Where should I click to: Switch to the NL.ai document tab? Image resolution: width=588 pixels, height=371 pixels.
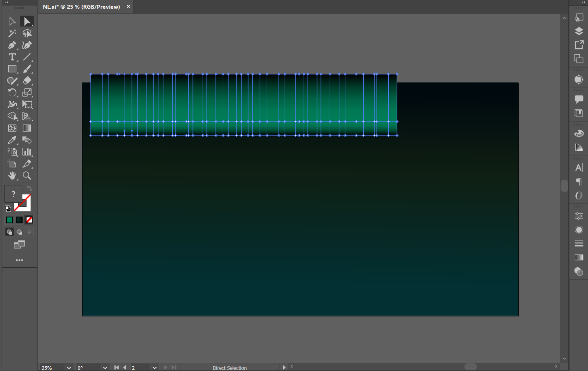tap(81, 7)
